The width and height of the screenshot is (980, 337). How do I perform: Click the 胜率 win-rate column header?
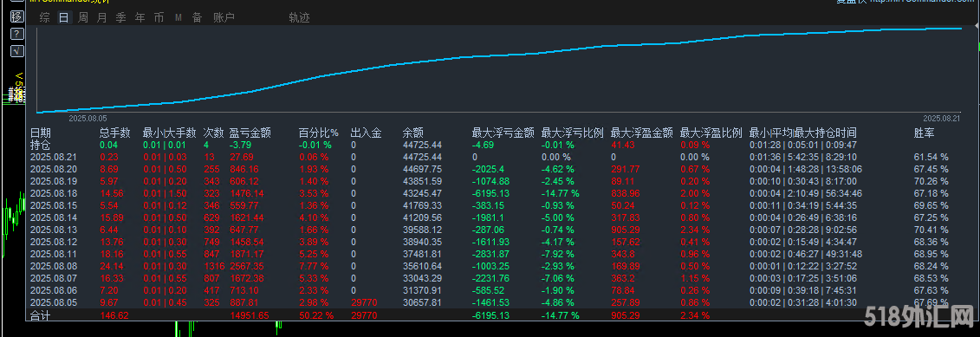925,133
